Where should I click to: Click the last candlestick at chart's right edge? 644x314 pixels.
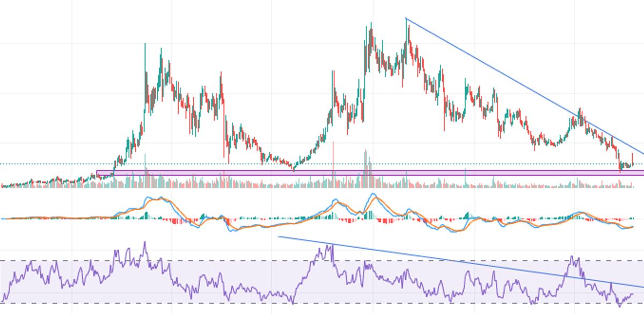pos(633,160)
